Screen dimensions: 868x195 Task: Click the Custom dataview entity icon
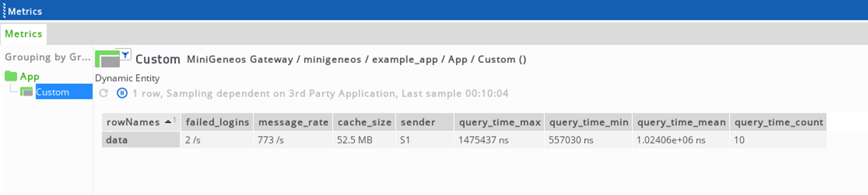coord(107,59)
